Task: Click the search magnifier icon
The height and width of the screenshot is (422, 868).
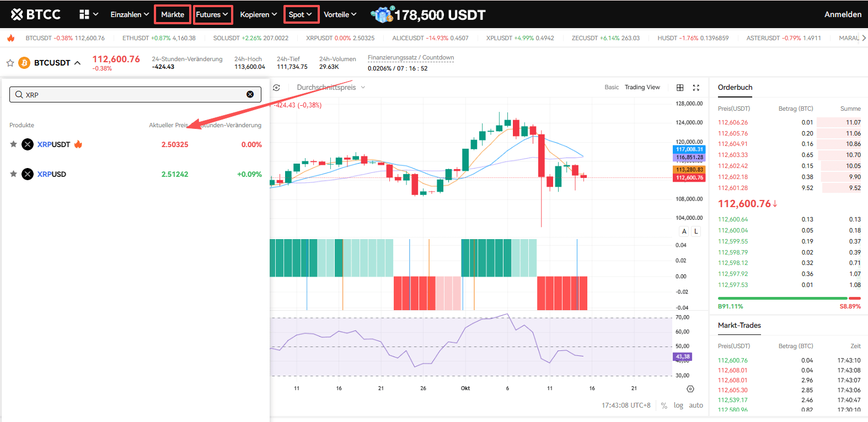Action: point(19,95)
